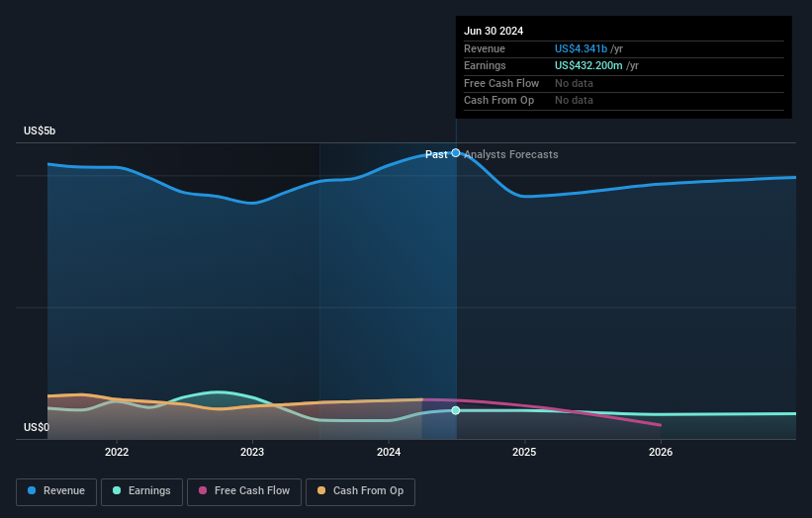Click the 2023 x-axis label
The height and width of the screenshot is (518, 812).
coord(252,453)
